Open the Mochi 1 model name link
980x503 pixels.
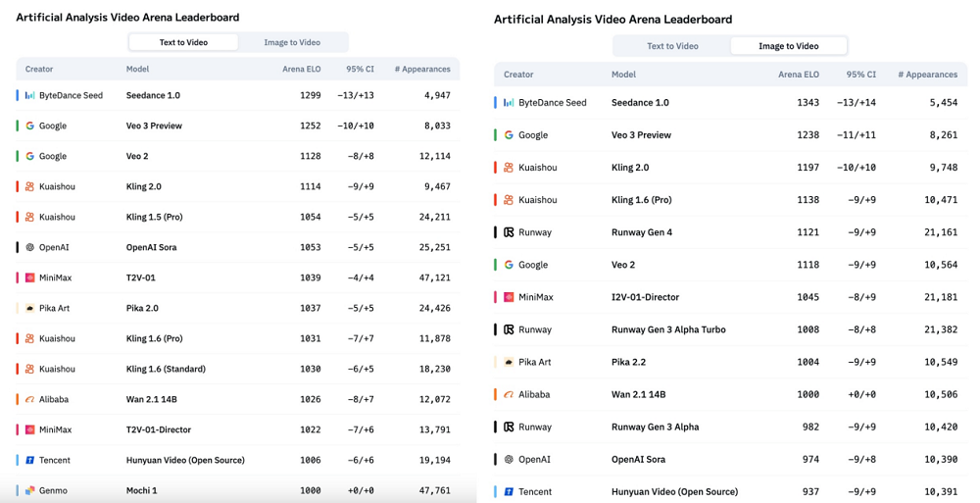pyautogui.click(x=141, y=490)
